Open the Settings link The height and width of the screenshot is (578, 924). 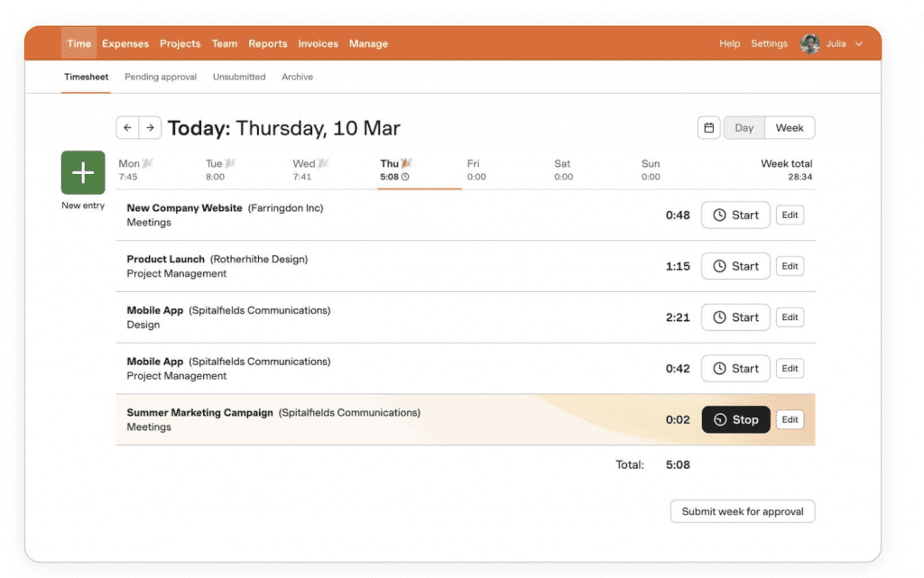(769, 44)
